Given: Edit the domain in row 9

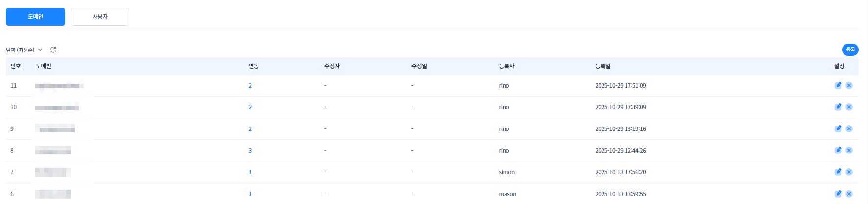Looking at the screenshot, I should pos(838,128).
